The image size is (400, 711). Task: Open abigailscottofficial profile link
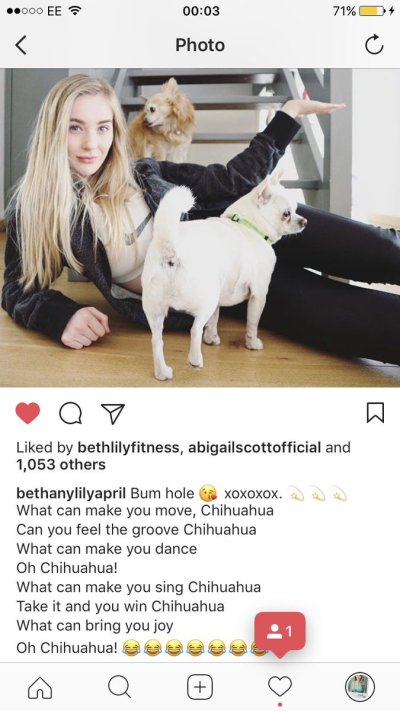(254, 448)
